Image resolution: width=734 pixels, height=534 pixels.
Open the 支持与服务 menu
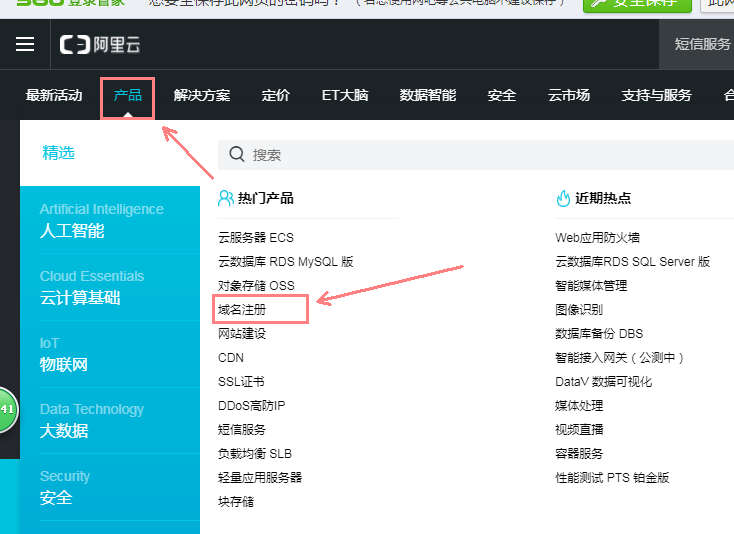[x=656, y=95]
